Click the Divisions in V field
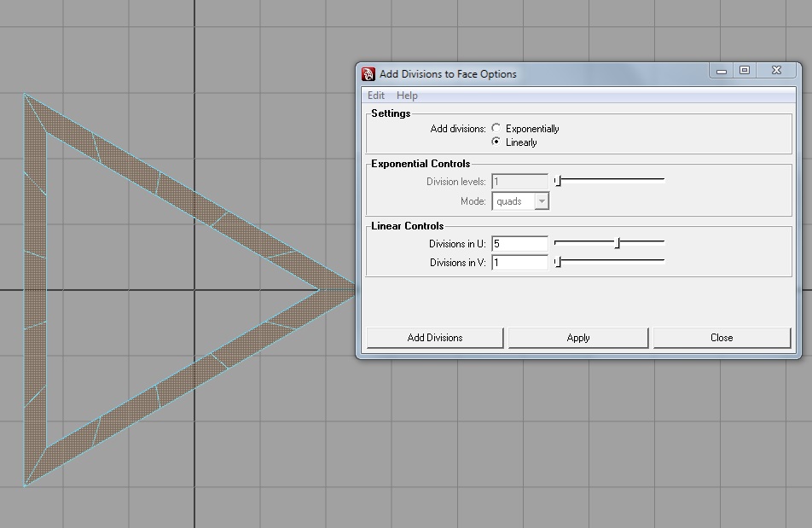This screenshot has width=812, height=528. [519, 263]
